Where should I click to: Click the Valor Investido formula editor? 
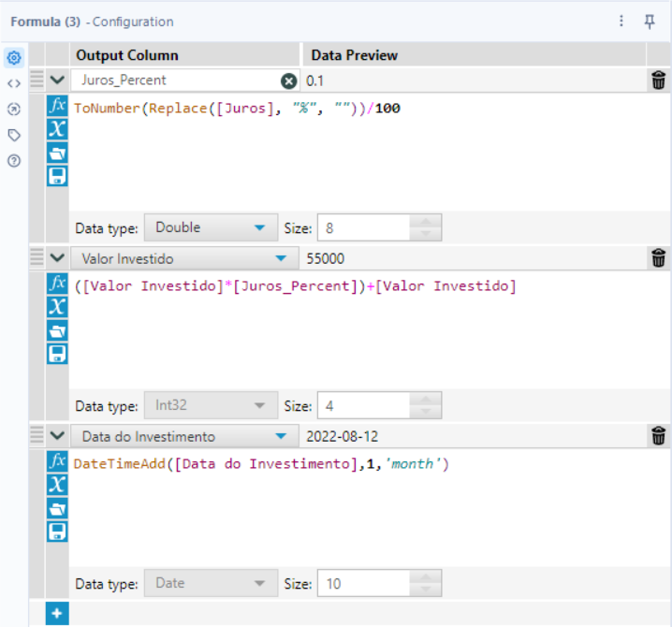coord(369,330)
